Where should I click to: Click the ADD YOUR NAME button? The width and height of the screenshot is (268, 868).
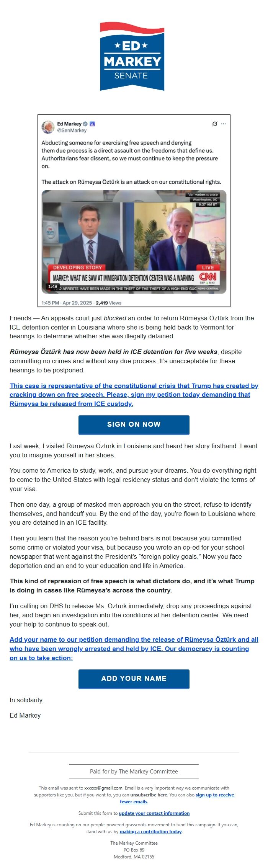(x=134, y=679)
